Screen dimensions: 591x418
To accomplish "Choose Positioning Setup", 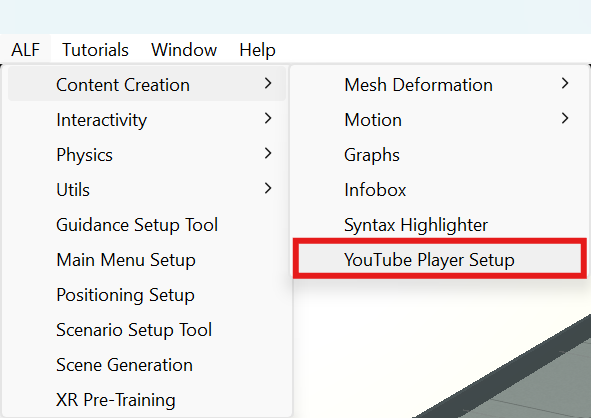I will pyautogui.click(x=147, y=295).
